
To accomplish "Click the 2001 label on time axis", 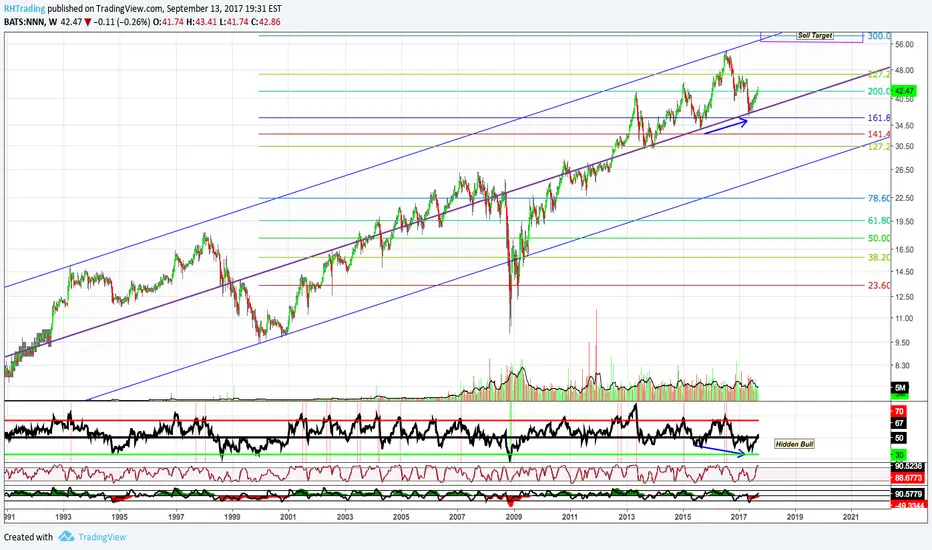I will pos(288,517).
